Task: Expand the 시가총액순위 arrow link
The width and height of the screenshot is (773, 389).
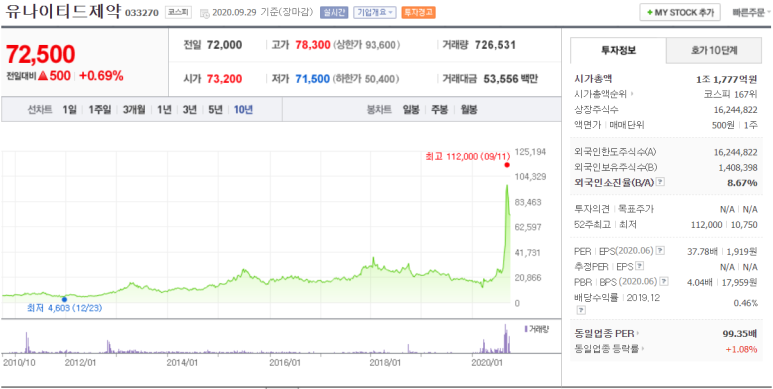Action: 632,94
